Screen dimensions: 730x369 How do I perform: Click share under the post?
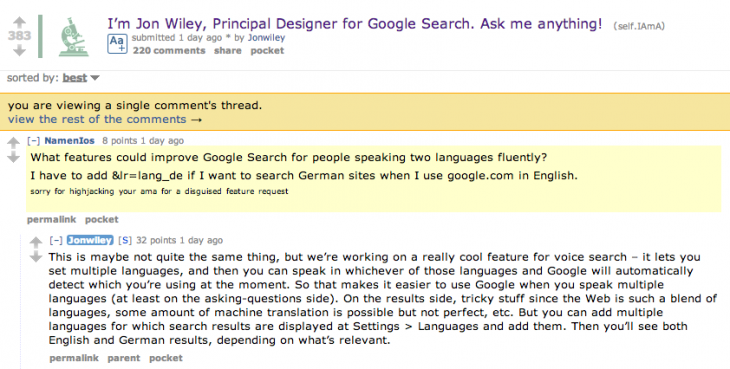pyautogui.click(x=228, y=51)
